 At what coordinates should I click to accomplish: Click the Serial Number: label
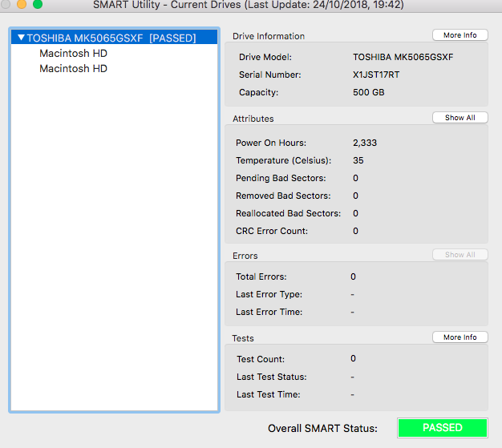(x=270, y=75)
